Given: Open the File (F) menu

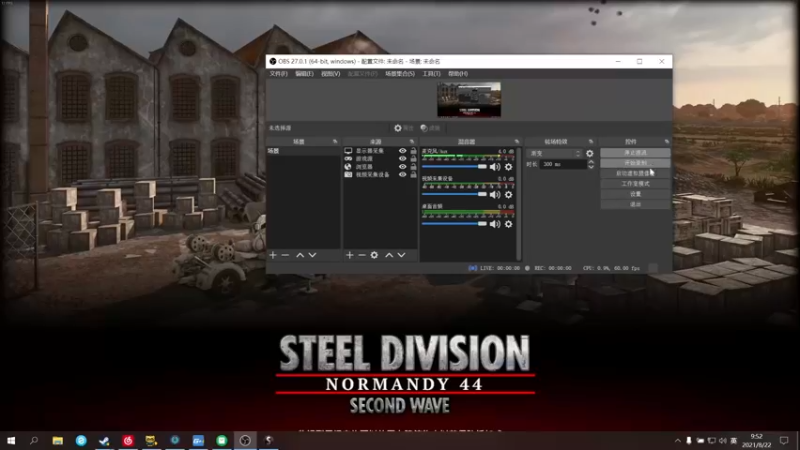Looking at the screenshot, I should point(279,73).
